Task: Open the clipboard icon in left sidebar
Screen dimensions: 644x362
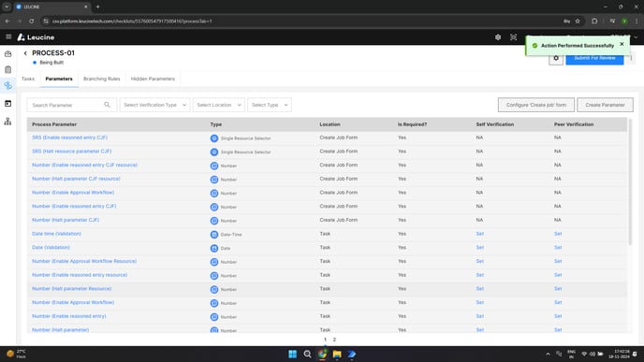Action: coord(7,69)
